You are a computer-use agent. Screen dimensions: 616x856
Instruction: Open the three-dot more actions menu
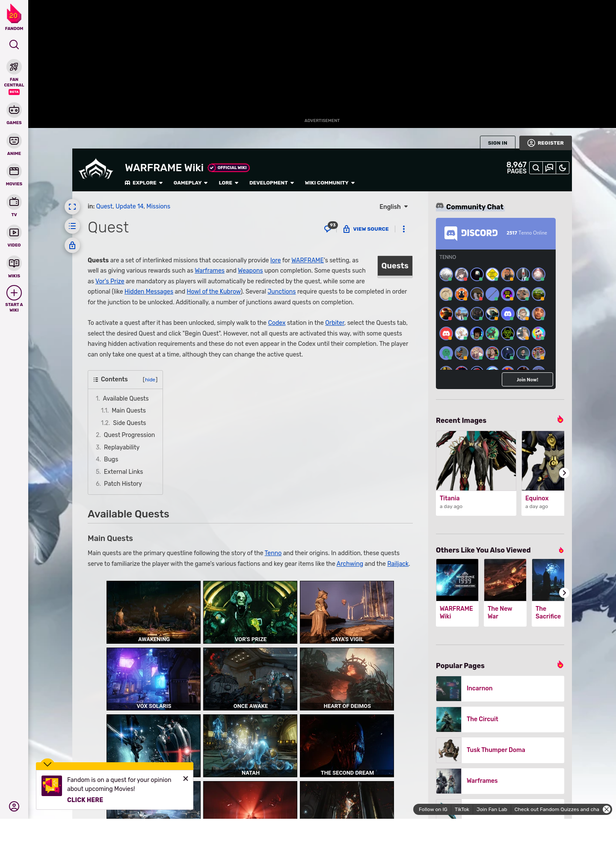[x=404, y=229]
